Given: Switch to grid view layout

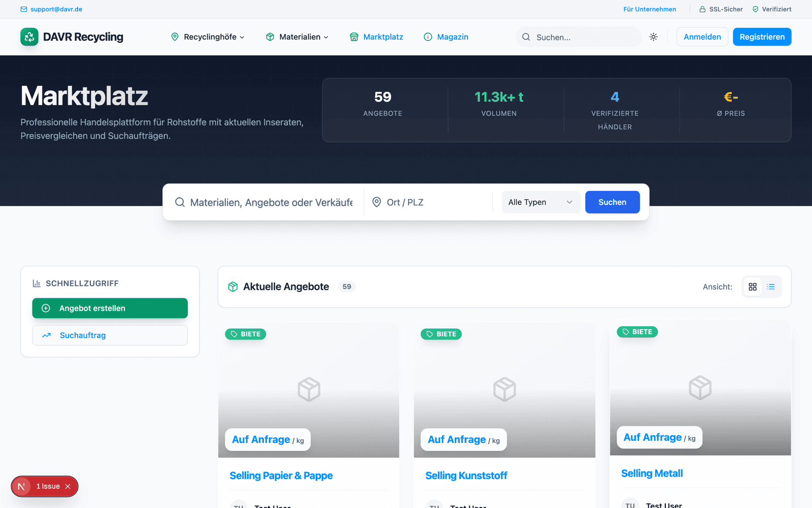Looking at the screenshot, I should pos(753,287).
